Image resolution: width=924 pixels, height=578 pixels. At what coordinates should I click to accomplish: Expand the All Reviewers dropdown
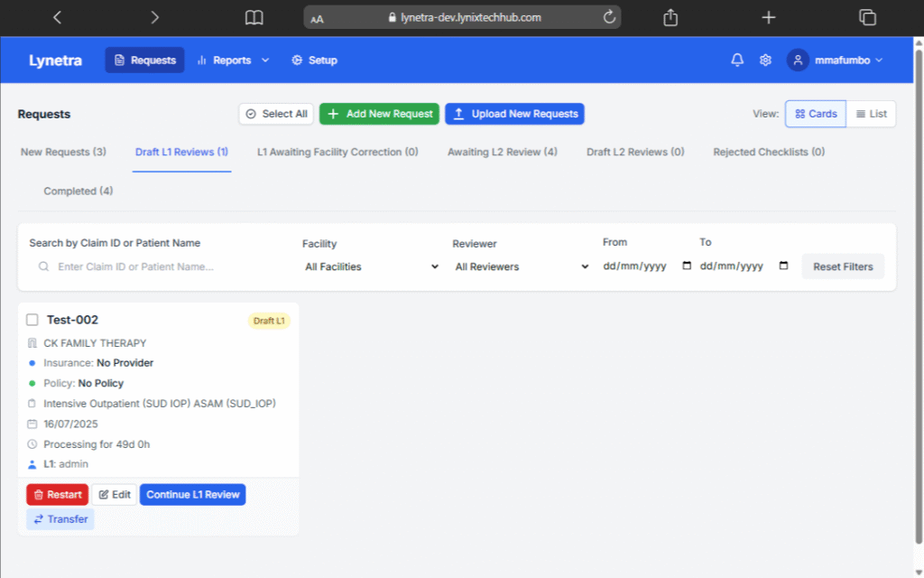tap(522, 267)
